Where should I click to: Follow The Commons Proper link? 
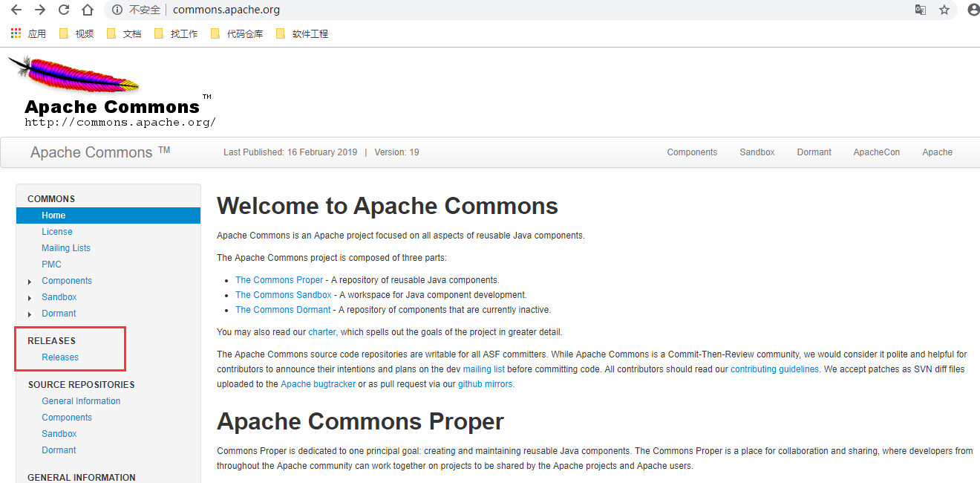point(279,280)
